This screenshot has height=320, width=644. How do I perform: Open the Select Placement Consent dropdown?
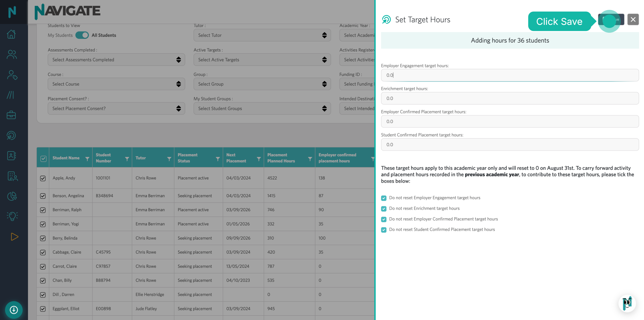pos(116,108)
